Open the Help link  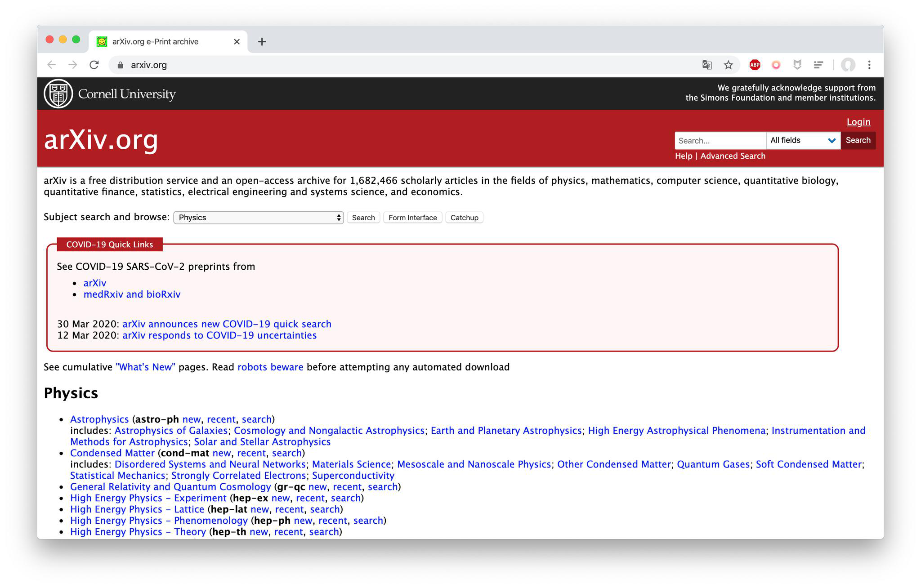(x=684, y=156)
